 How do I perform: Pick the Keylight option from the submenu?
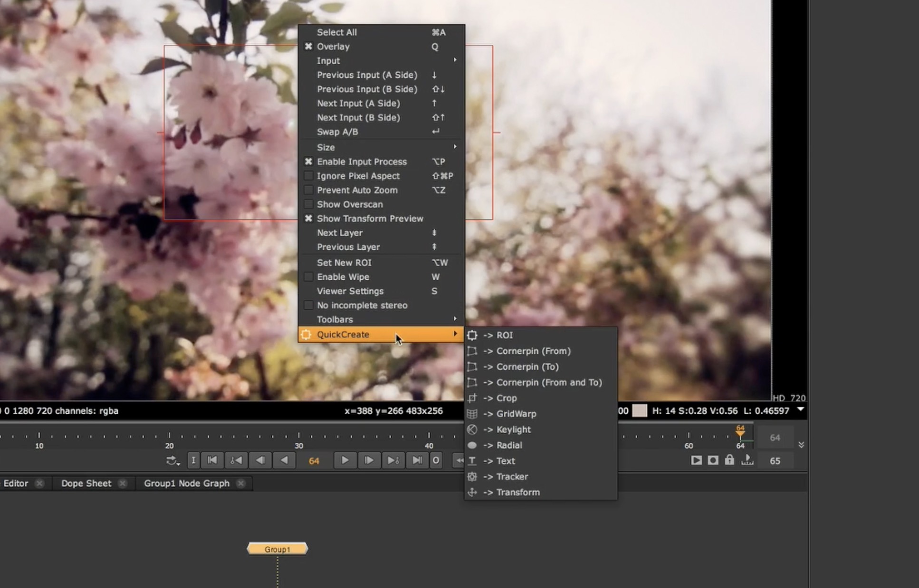513,429
